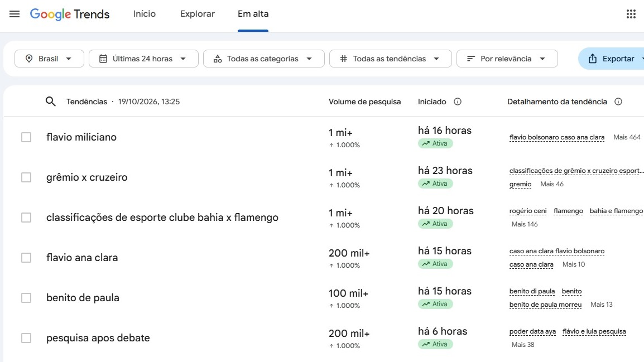
Task: Click Ativa badge in benito de paula row
Action: [x=435, y=304]
